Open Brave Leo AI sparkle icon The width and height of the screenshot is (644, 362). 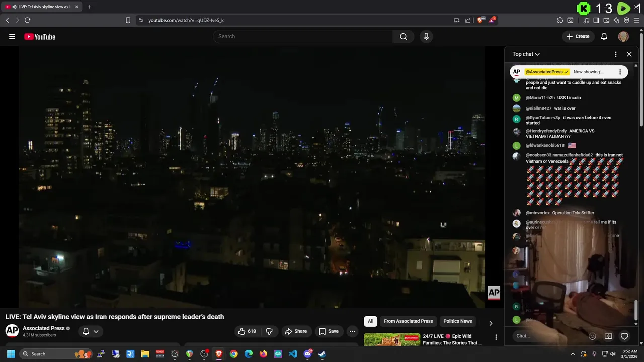click(616, 20)
